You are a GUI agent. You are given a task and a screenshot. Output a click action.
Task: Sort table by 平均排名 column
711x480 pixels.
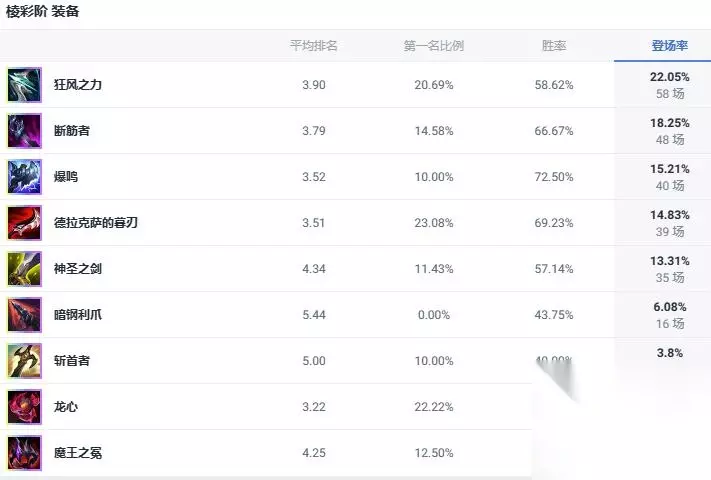313,46
